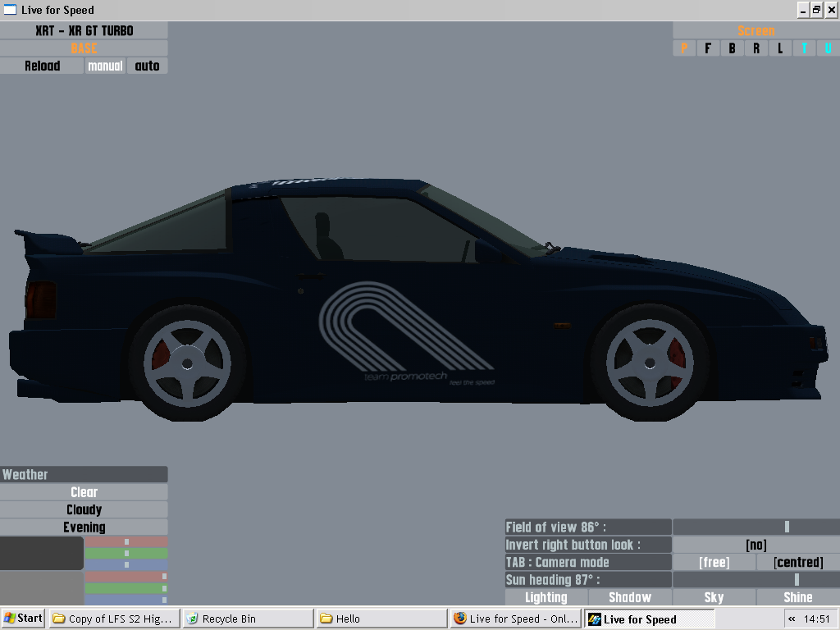The width and height of the screenshot is (840, 630).
Task: Open the Shadow options
Action: click(630, 597)
